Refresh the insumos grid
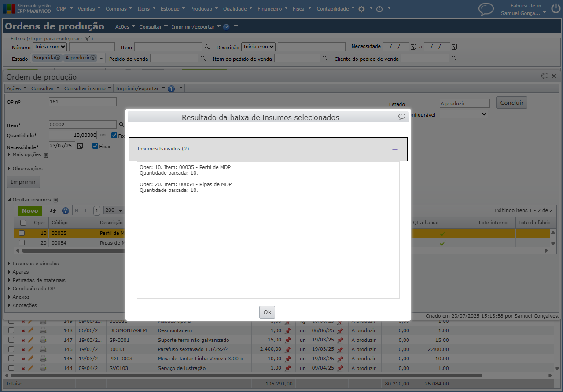This screenshot has height=392, width=563. [x=53, y=211]
